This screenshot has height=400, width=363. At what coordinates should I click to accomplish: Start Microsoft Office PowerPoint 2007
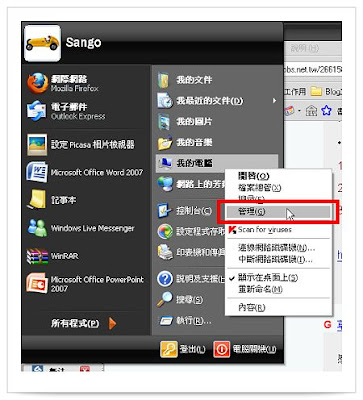coord(37,283)
